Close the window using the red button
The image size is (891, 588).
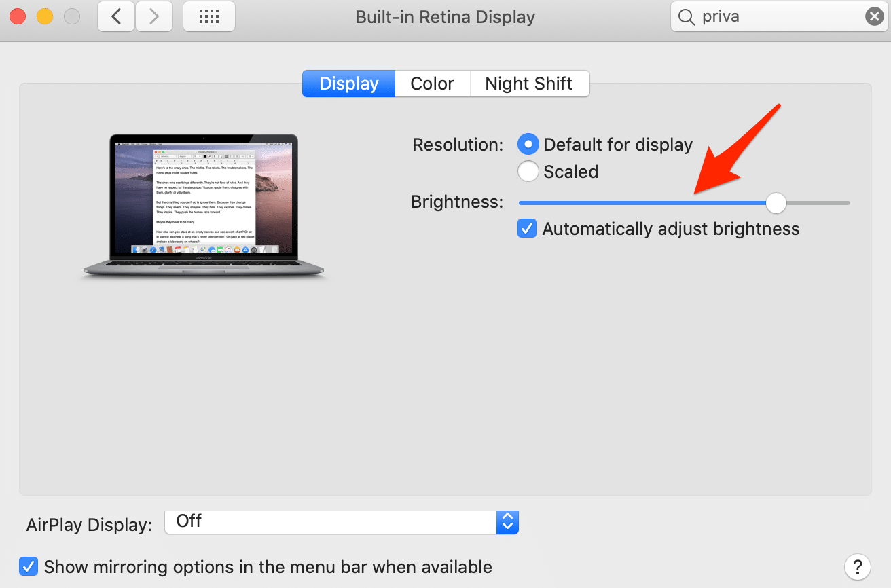point(18,17)
